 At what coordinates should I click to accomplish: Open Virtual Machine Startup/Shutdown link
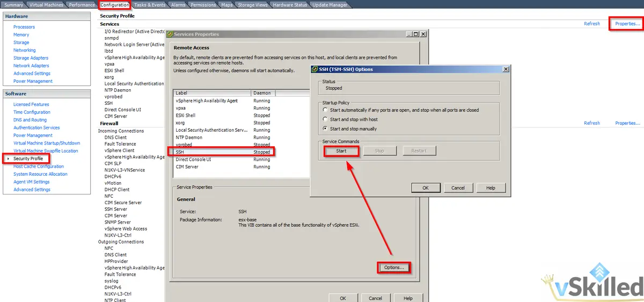47,143
